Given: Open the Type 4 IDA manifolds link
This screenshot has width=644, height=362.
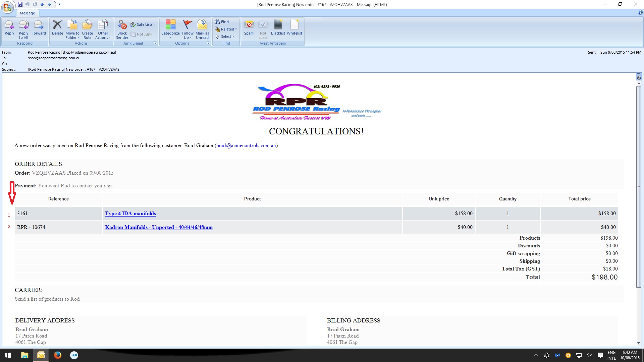Looking at the screenshot, I should pyautogui.click(x=130, y=214).
